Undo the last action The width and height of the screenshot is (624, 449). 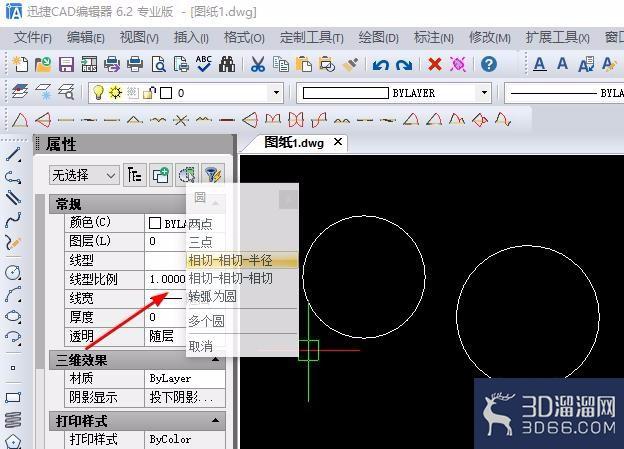381,64
